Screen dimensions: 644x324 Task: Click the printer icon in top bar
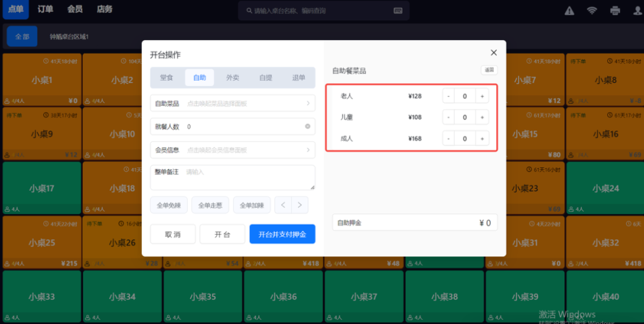pos(615,11)
